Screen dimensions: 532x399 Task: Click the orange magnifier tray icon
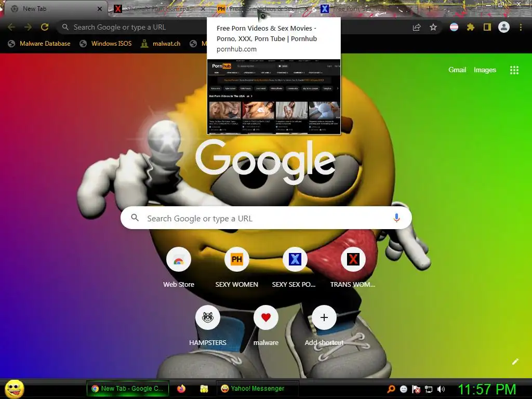pyautogui.click(x=391, y=389)
